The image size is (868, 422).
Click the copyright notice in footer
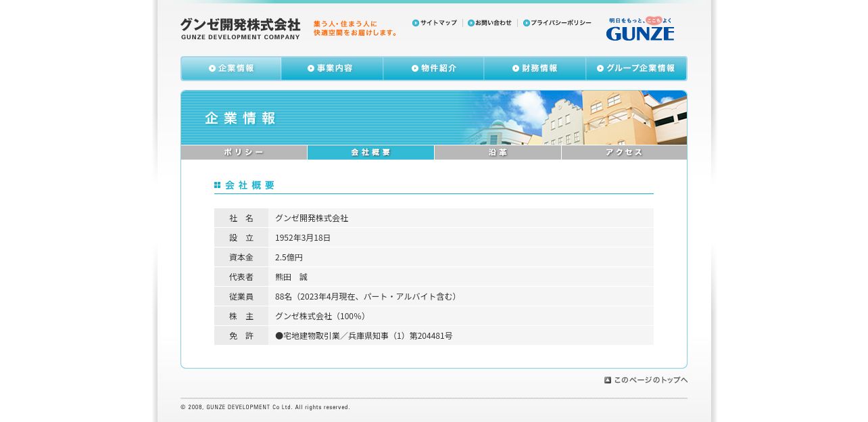[x=265, y=407]
